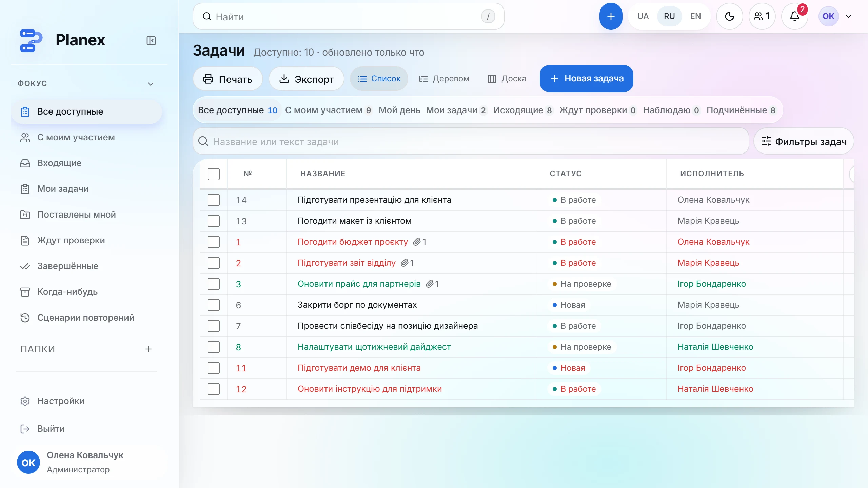868x488 pixels.
Task: Add a new folder with plus icon
Action: click(149, 349)
